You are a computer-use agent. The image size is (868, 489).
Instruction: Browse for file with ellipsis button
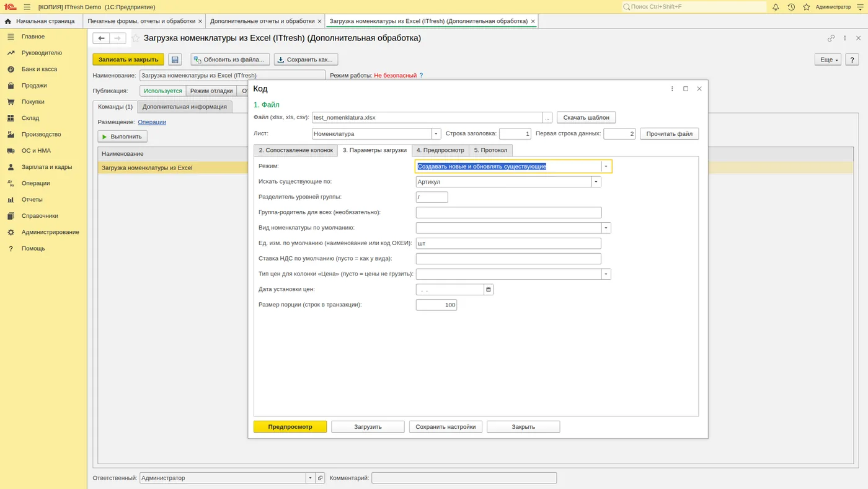547,117
